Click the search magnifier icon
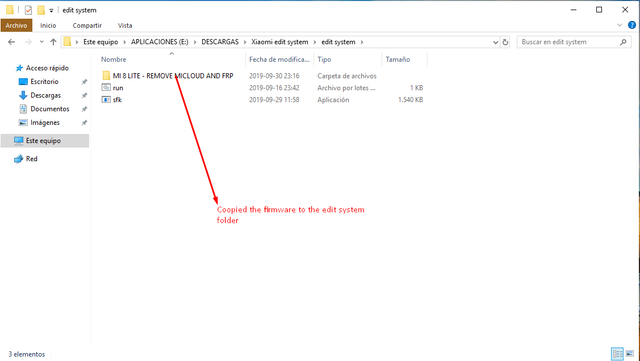This screenshot has height=361, width=640. click(623, 42)
